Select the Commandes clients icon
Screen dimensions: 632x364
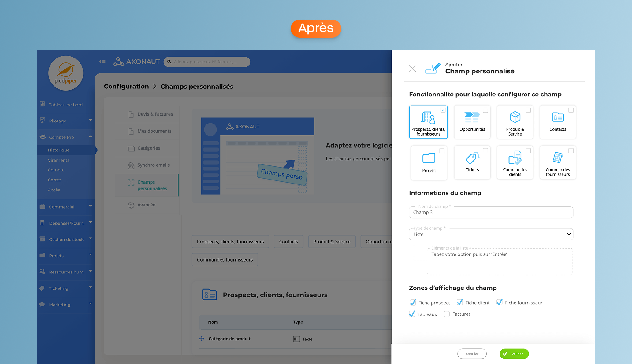tap(515, 158)
